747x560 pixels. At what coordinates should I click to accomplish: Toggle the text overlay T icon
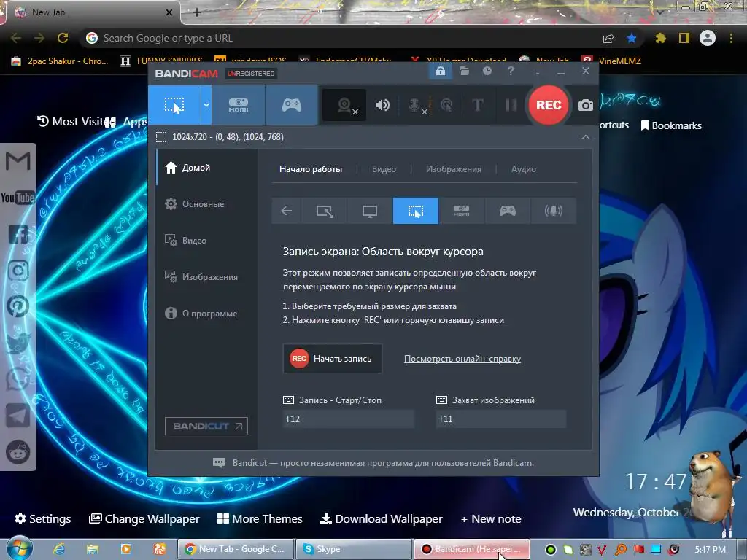[x=477, y=105]
